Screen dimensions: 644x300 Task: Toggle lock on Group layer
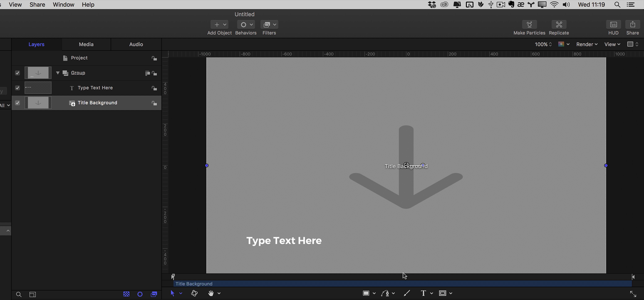[x=154, y=73]
